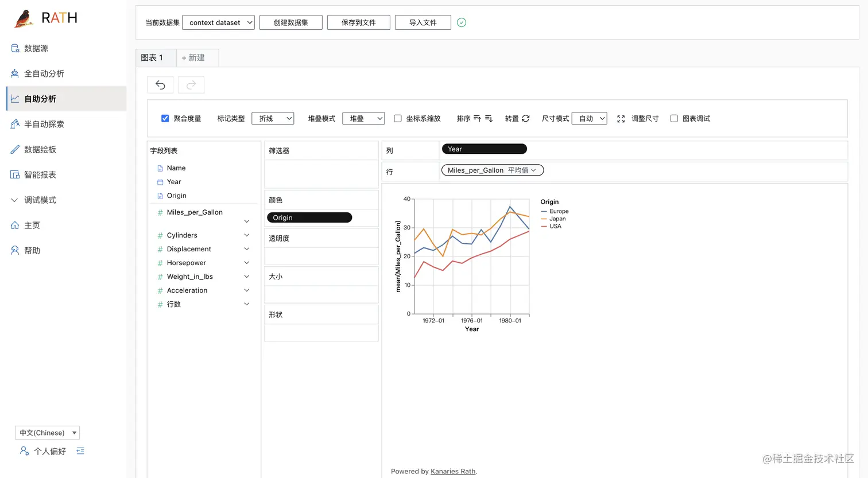Click the Year pill in 列 shelf
This screenshot has width=868, height=478.
(484, 149)
